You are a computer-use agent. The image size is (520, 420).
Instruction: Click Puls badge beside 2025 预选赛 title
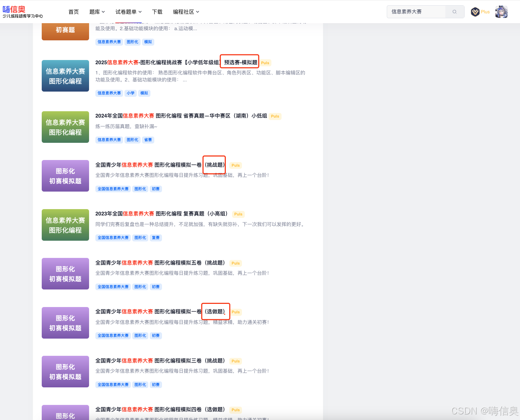265,63
